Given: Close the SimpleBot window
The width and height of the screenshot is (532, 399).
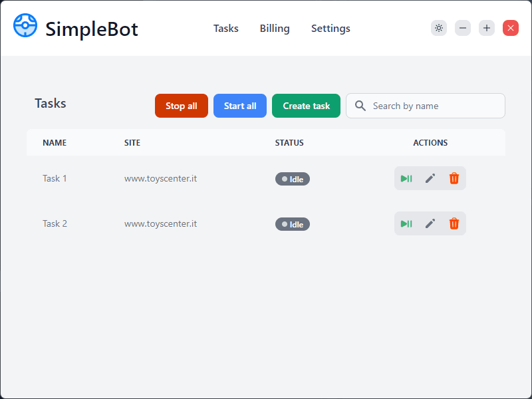Looking at the screenshot, I should click(511, 28).
